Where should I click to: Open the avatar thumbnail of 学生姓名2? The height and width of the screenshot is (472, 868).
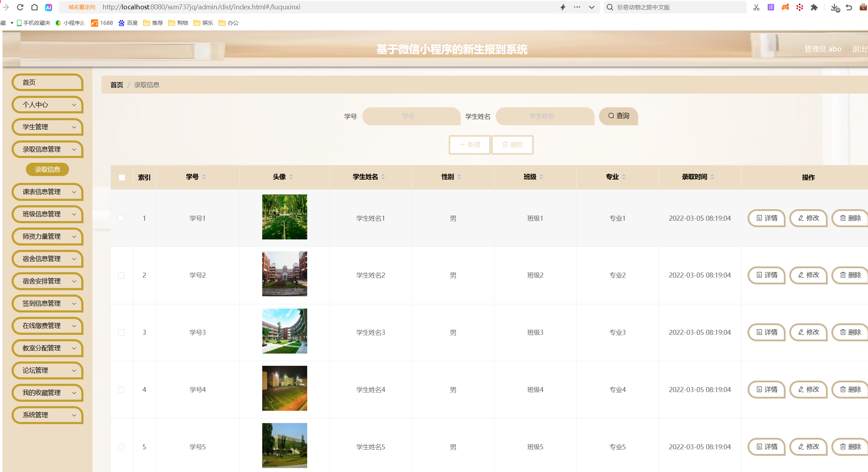click(x=285, y=274)
